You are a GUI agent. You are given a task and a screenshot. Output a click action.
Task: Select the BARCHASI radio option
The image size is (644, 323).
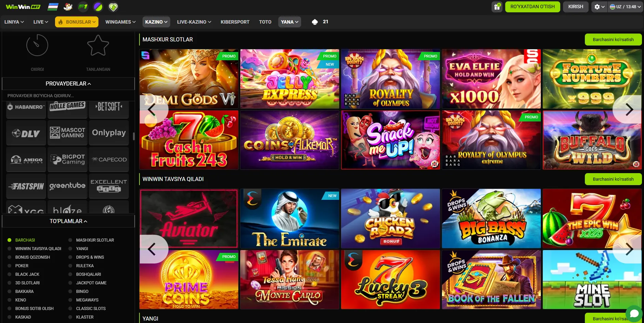coord(25,240)
